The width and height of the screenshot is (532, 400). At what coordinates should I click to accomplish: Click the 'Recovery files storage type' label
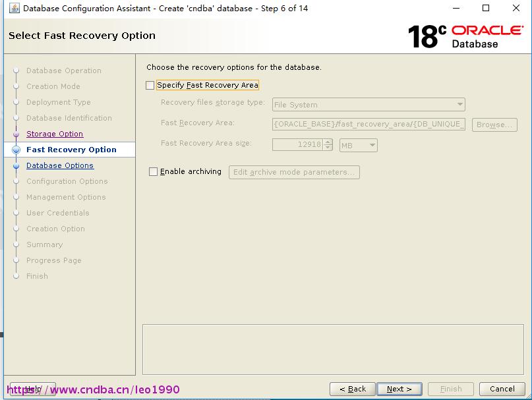[x=213, y=102]
